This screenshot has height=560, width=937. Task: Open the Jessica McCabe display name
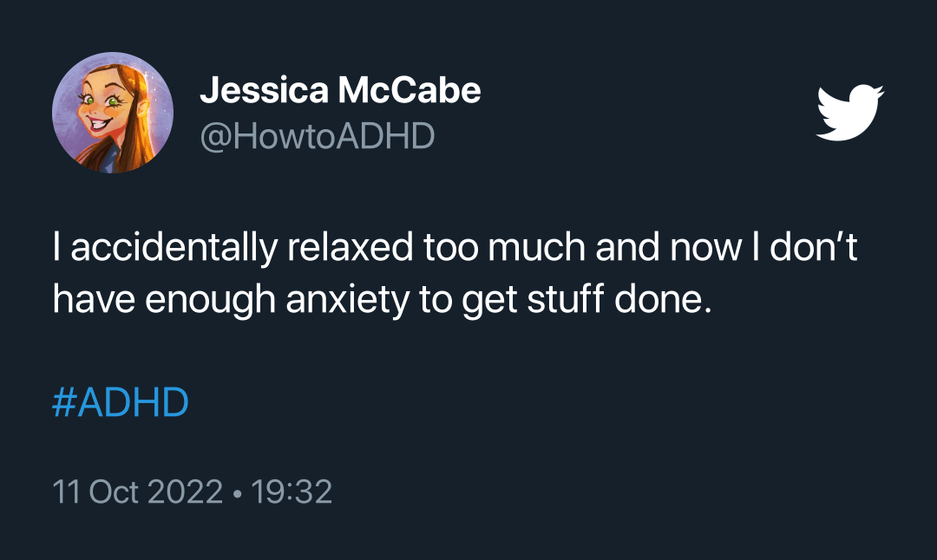[340, 89]
